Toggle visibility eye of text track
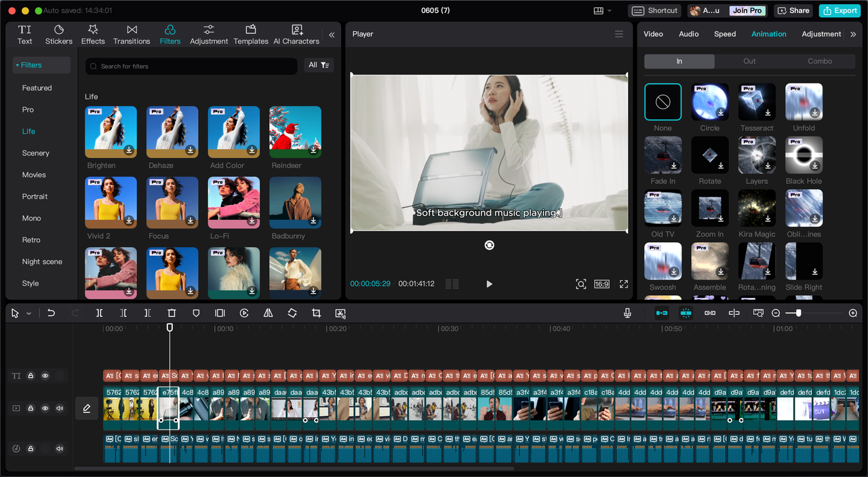The width and height of the screenshot is (868, 477). click(x=45, y=375)
